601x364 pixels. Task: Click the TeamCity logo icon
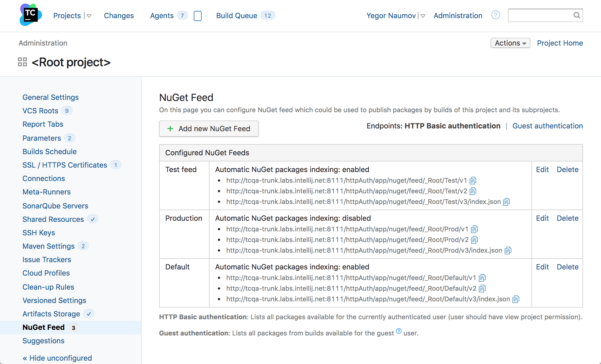coord(30,15)
